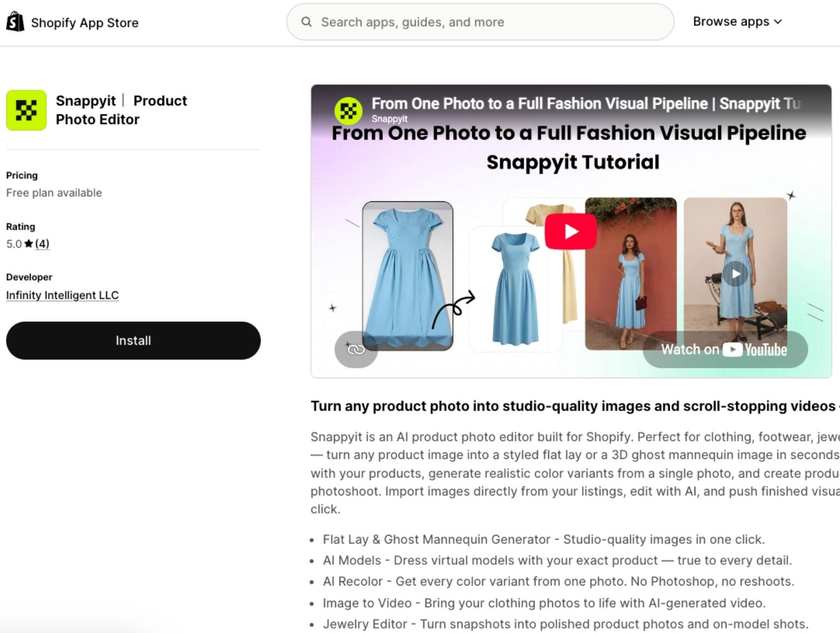Screen dimensions: 840x633
Task: Click the Snappyit channel avatar on video
Action: coord(348,110)
